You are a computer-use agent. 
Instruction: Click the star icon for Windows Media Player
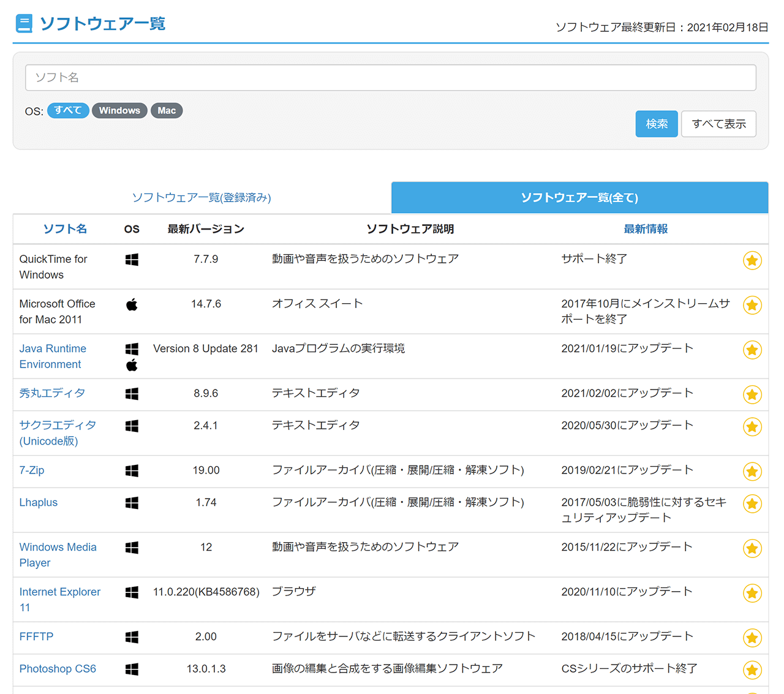coord(752,548)
